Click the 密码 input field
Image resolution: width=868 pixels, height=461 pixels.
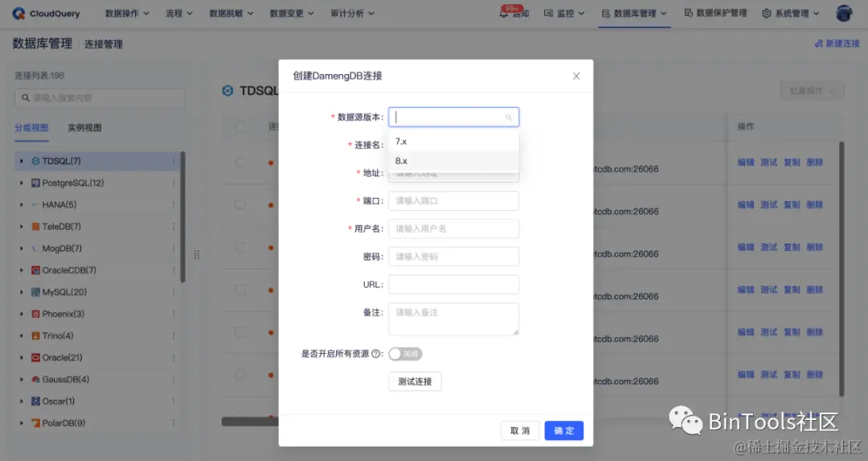pos(453,257)
